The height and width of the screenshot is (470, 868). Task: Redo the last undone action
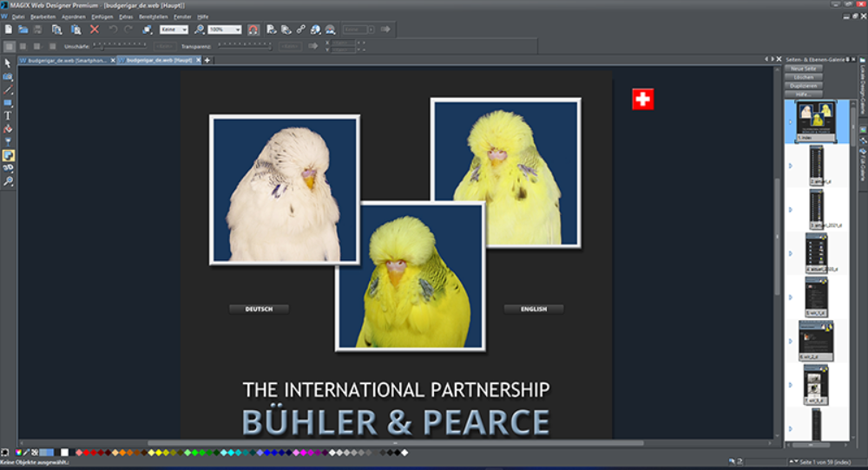coord(128,29)
